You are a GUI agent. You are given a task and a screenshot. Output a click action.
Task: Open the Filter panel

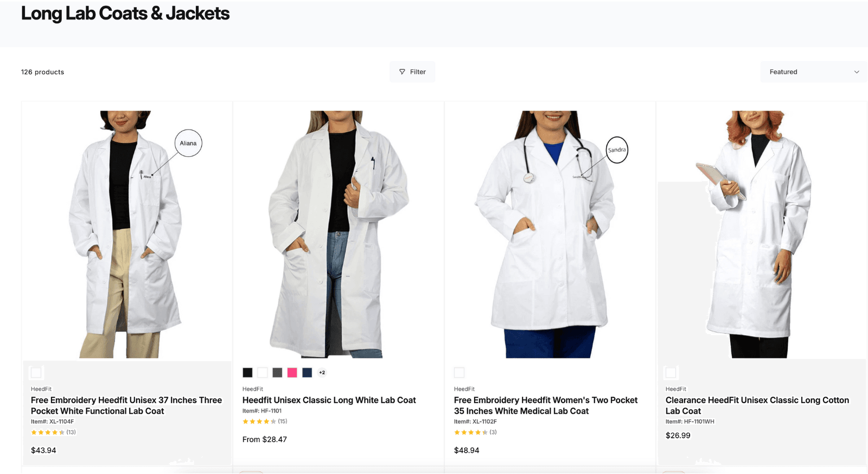pos(412,72)
